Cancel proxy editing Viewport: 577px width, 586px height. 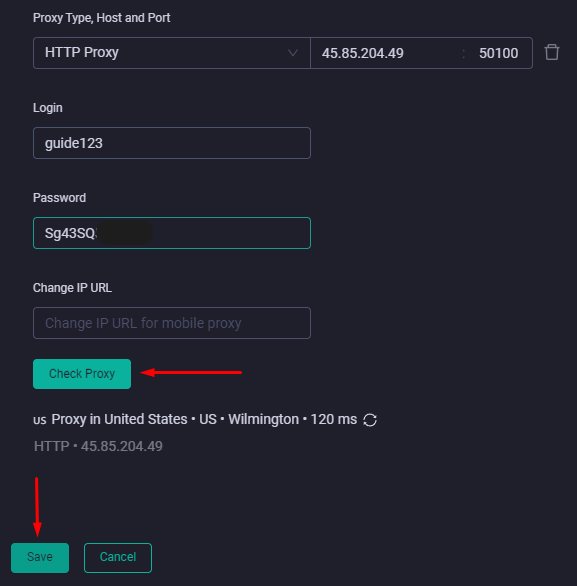point(118,558)
